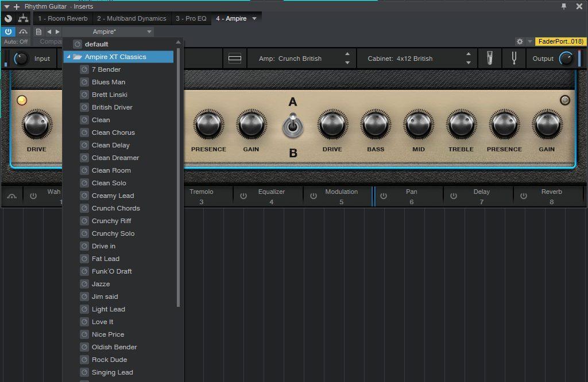
Task: Collapse the Ampire XT Classics folder
Action: click(69, 57)
